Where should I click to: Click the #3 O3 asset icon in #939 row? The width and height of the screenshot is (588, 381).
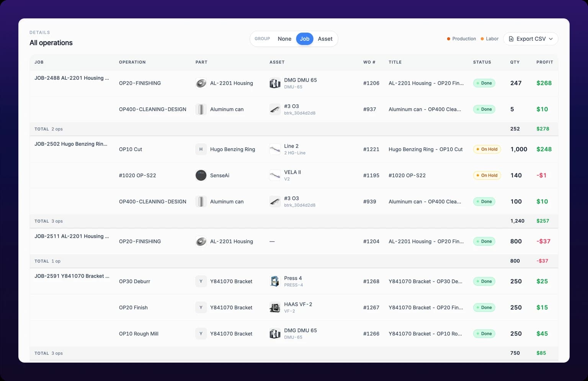pos(275,201)
